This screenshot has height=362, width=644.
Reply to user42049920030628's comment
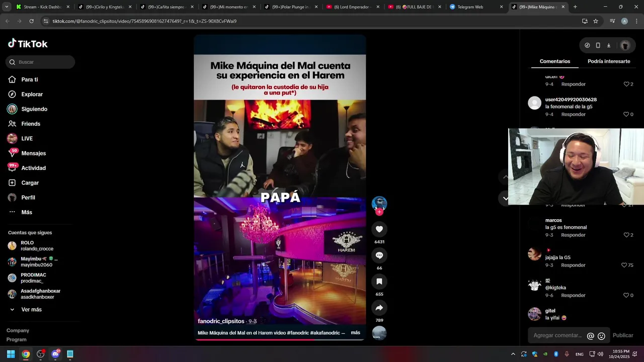click(574, 115)
